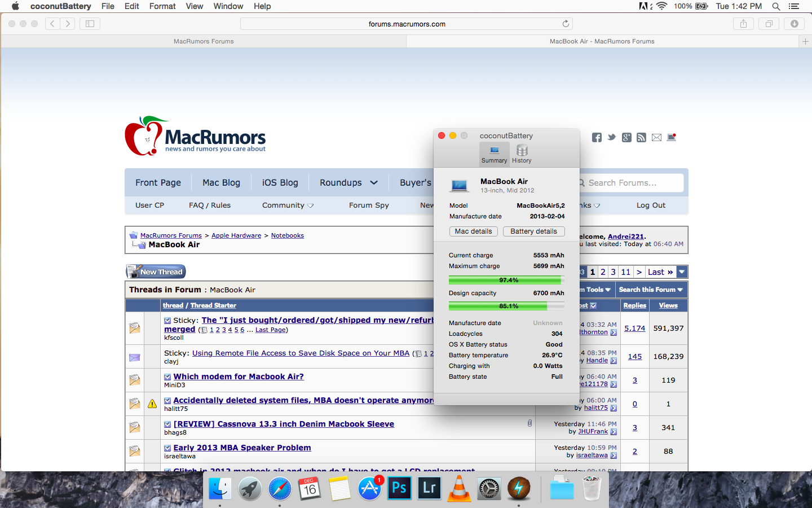Switch to MacRumors Forums Safari tab

point(204,41)
